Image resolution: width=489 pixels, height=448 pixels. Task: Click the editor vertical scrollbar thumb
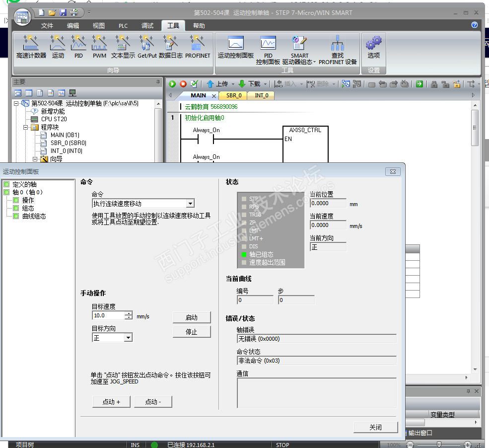[x=475, y=128]
